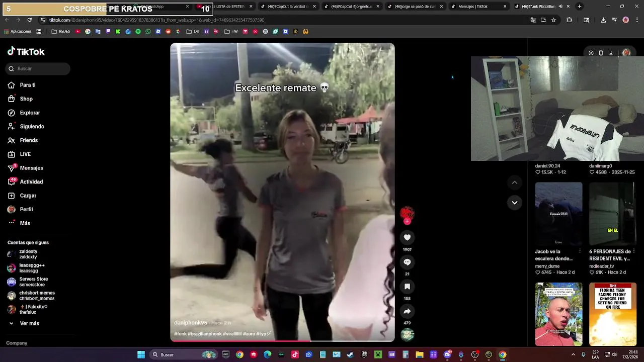The height and width of the screenshot is (362, 644).
Task: Reload the page in Chrome
Action: [29, 20]
